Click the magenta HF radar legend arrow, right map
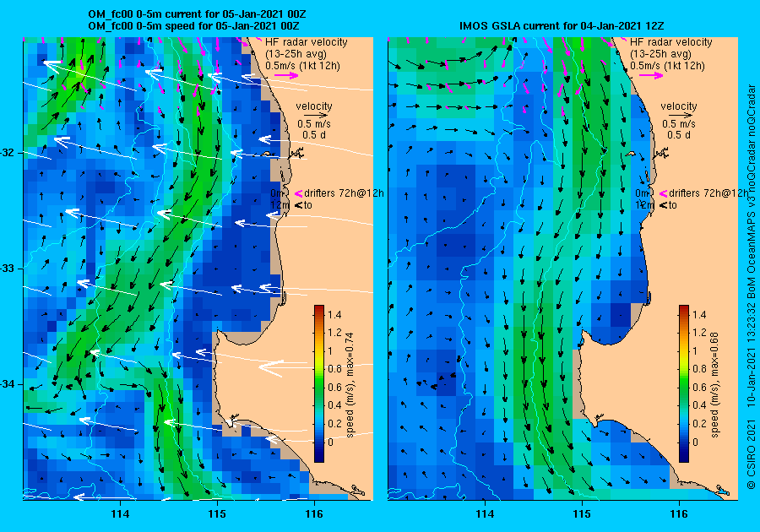Screen dimensions: 760x532 tap(651, 75)
